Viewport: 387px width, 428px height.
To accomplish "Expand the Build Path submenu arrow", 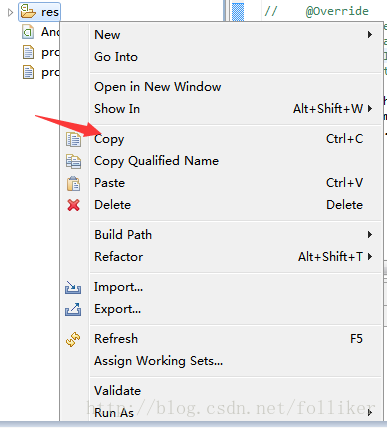I will (370, 235).
